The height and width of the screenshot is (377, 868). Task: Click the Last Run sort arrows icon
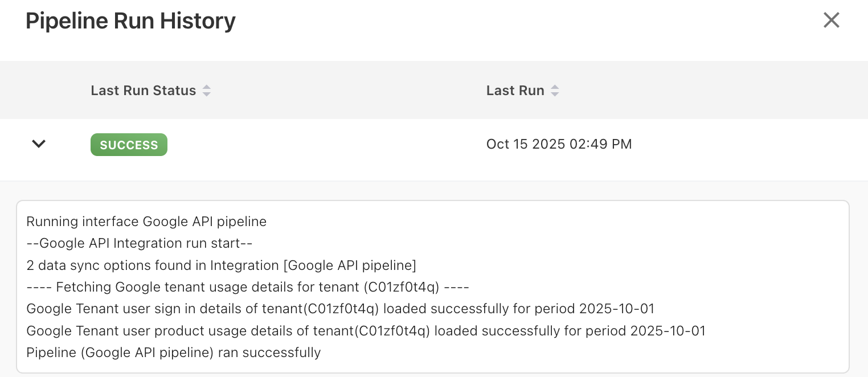tap(554, 91)
